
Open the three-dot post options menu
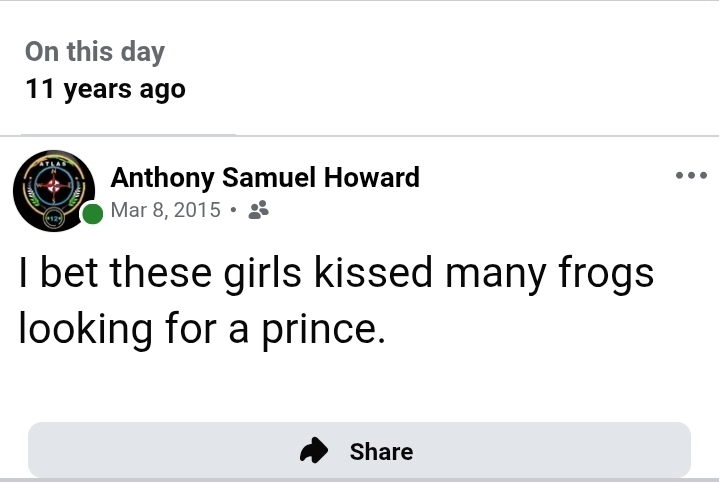click(x=690, y=176)
